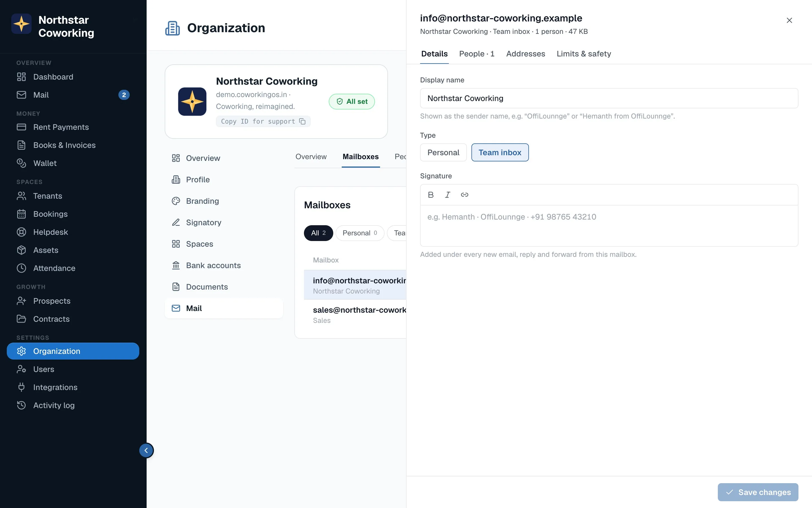The image size is (812, 508).
Task: Open Users settings
Action: point(73,369)
